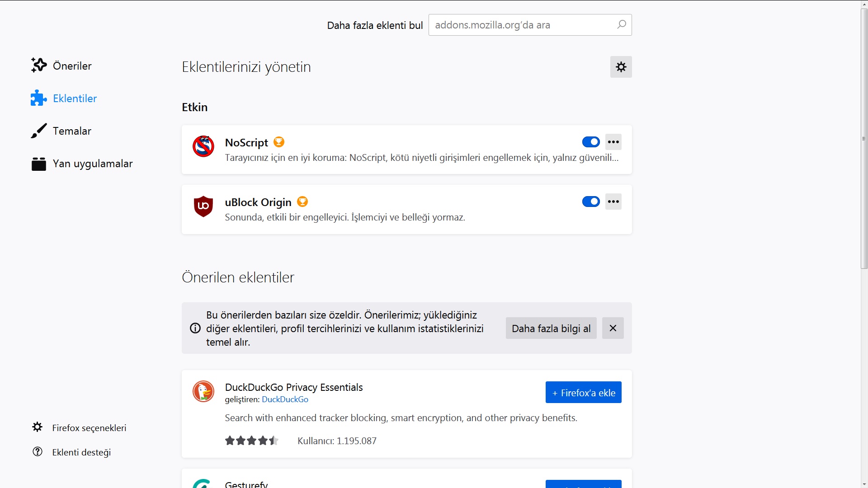868x488 pixels.
Task: Click the vertical scrollbar thumb
Action: point(864,139)
